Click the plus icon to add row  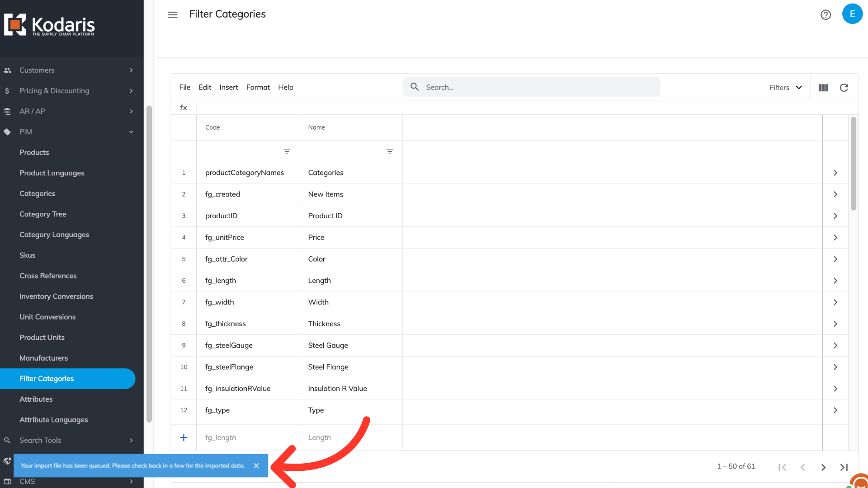click(x=184, y=437)
